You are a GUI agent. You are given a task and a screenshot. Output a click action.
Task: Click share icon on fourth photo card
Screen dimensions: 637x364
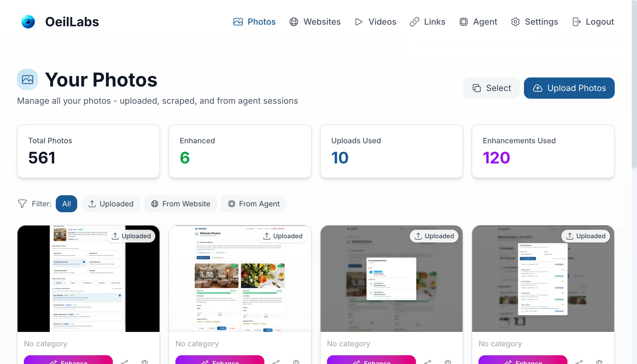pyautogui.click(x=579, y=362)
